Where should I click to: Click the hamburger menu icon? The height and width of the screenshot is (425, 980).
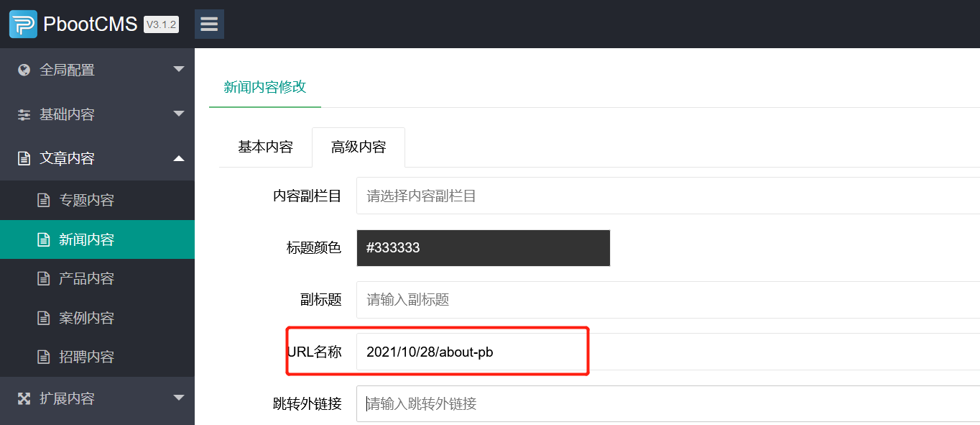point(209,23)
